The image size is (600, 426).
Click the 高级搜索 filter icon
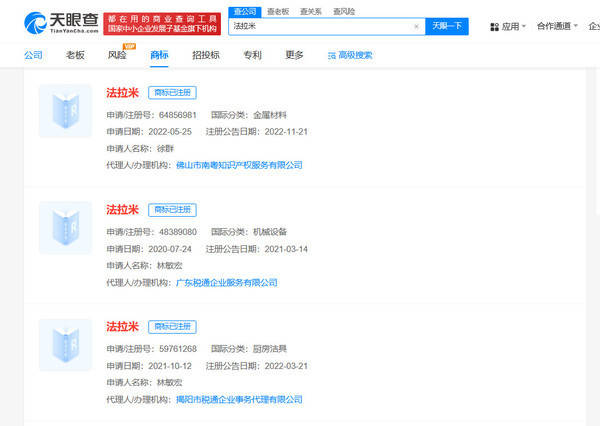(x=332, y=56)
